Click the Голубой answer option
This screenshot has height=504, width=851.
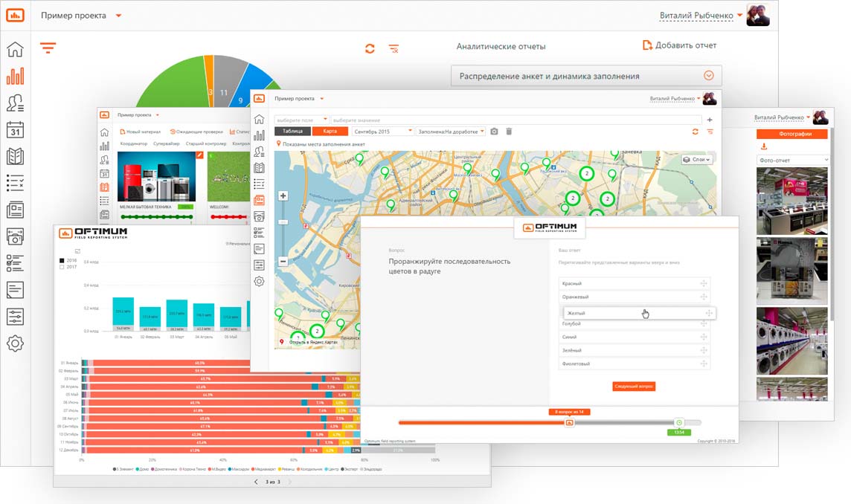[634, 324]
